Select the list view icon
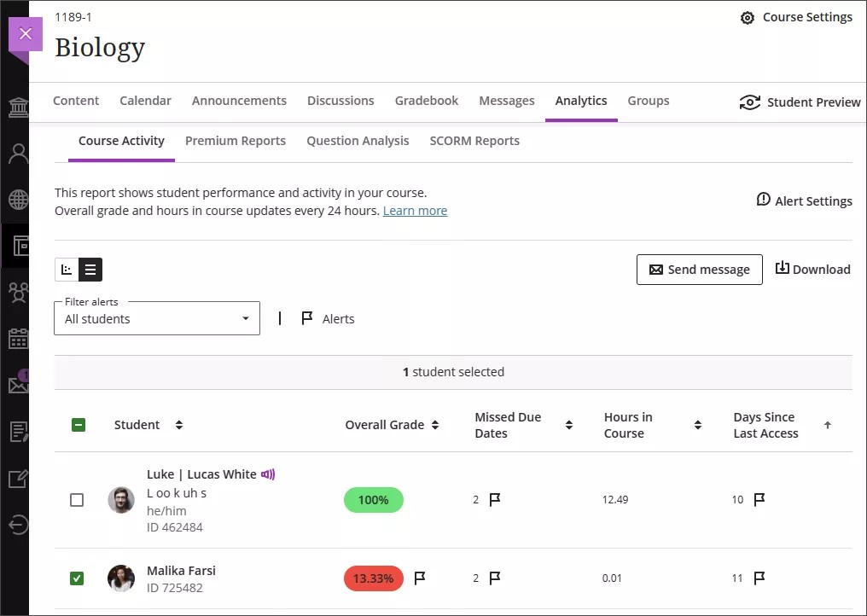The width and height of the screenshot is (867, 616). pos(90,269)
